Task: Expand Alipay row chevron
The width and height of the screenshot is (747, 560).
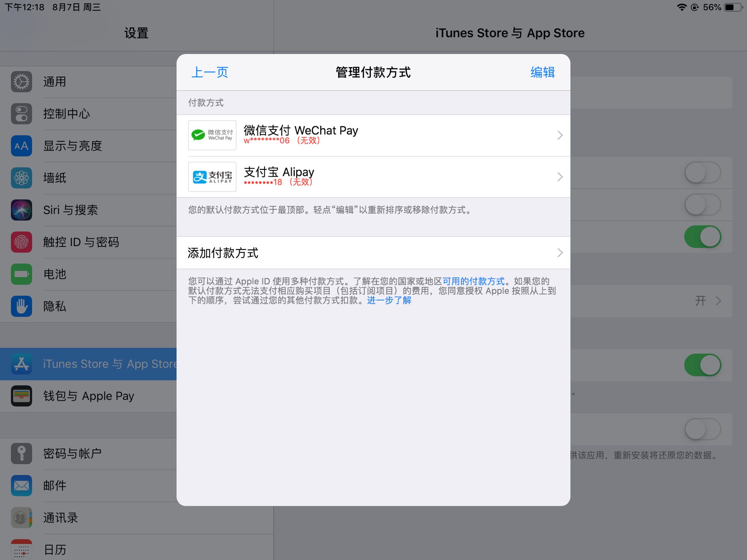Action: point(560,177)
